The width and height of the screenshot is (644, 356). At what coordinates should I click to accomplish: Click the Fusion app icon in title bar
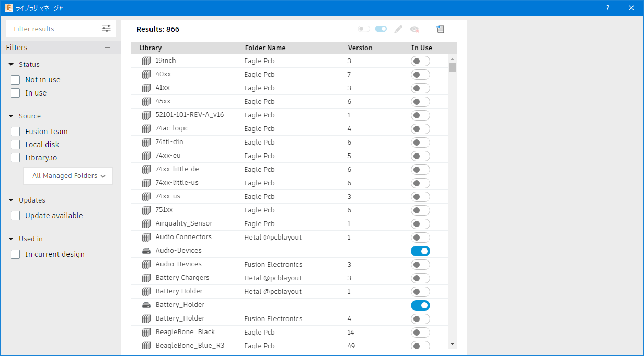pyautogui.click(x=9, y=8)
